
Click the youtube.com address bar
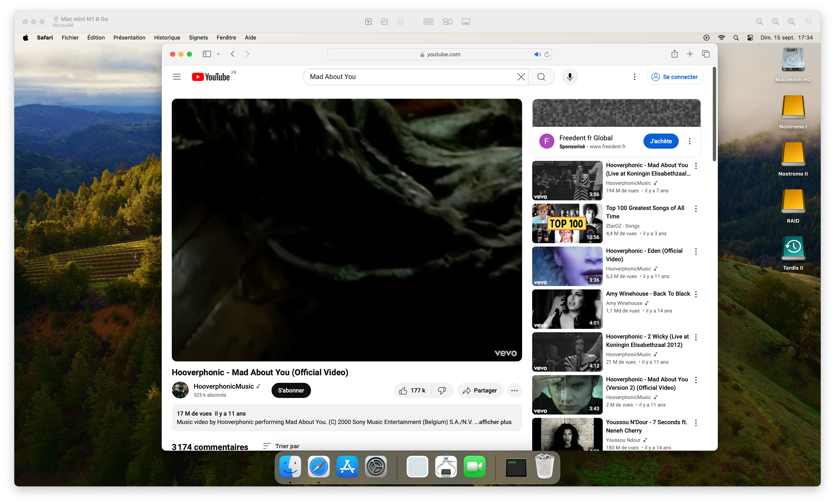440,54
